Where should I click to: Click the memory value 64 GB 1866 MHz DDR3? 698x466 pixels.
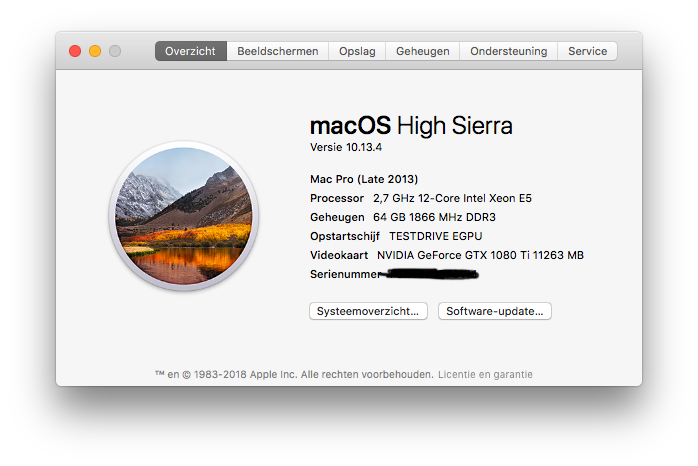pos(434,217)
